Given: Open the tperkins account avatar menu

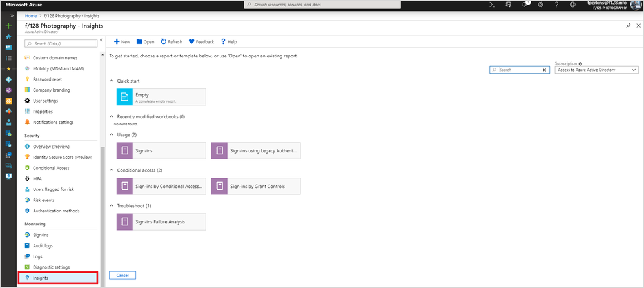Looking at the screenshot, I should [636, 5].
